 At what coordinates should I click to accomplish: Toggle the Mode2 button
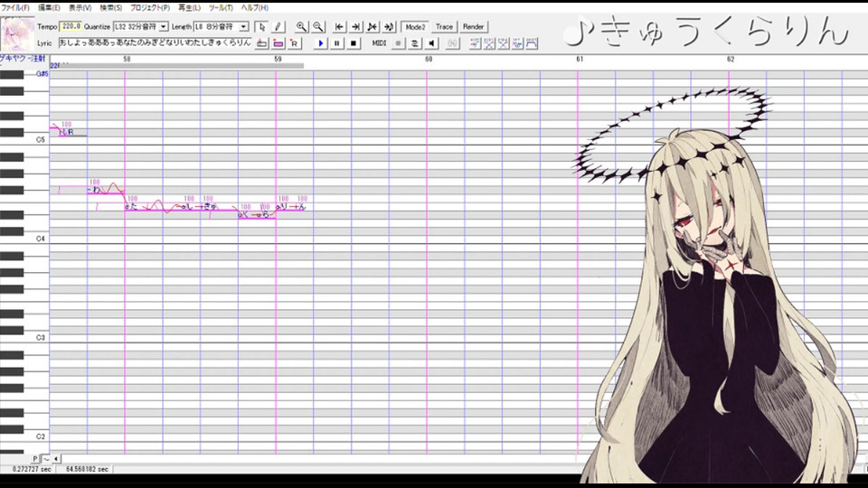(x=415, y=26)
